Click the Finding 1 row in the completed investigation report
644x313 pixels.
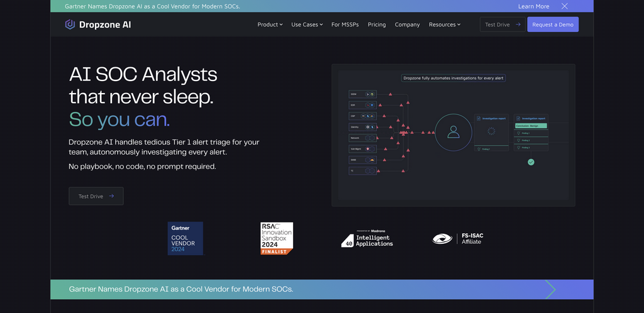coord(531,133)
